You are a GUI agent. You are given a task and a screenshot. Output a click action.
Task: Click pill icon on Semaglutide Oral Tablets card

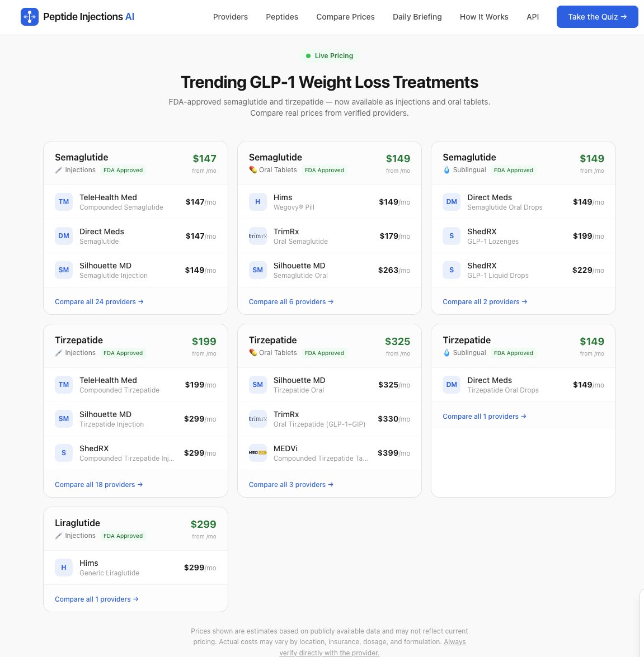pyautogui.click(x=253, y=169)
